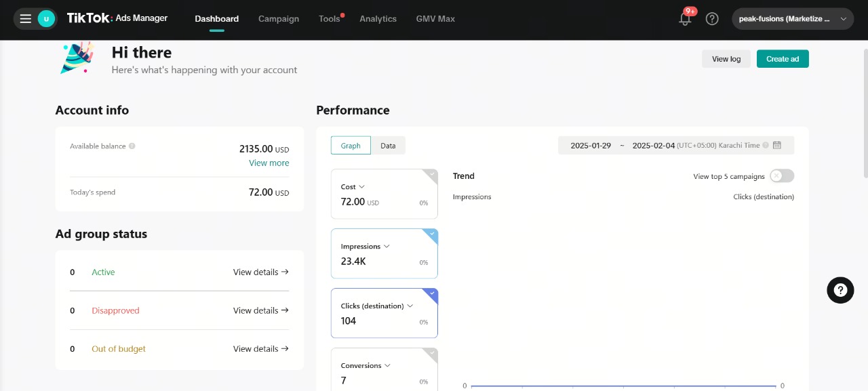Expand the Clicks (destination) metric dropdown
This screenshot has height=391, width=868.
point(410,306)
